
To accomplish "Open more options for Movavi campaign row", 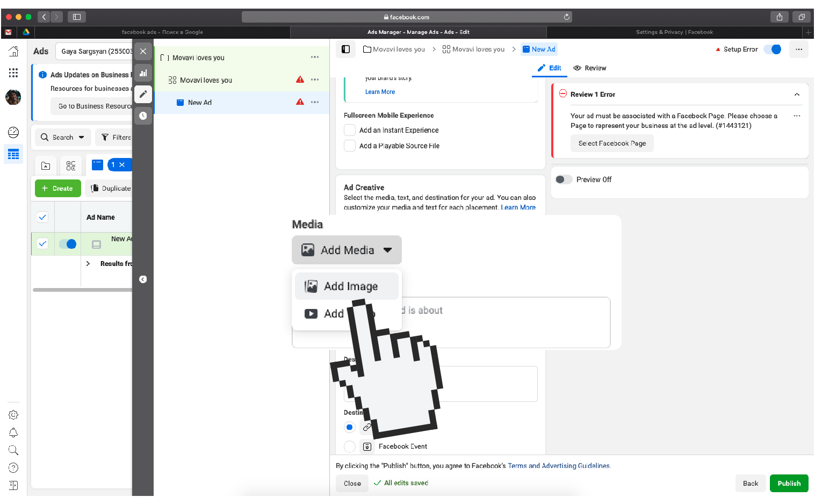I will point(315,57).
